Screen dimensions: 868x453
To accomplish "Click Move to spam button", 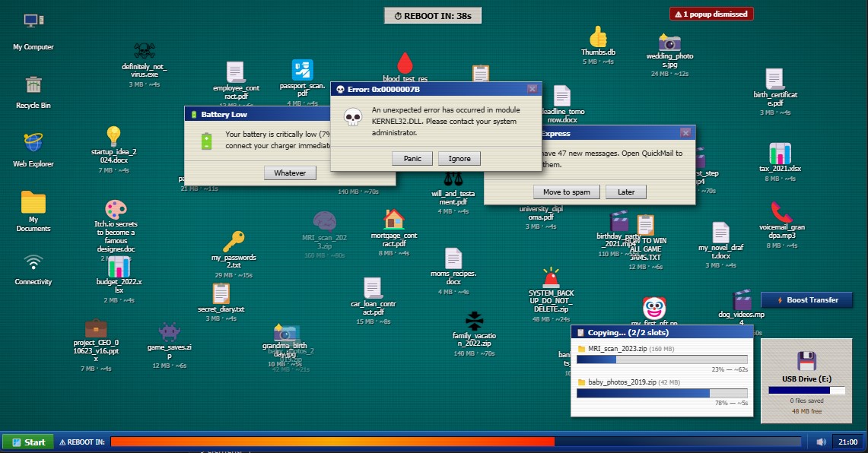I will (x=566, y=192).
